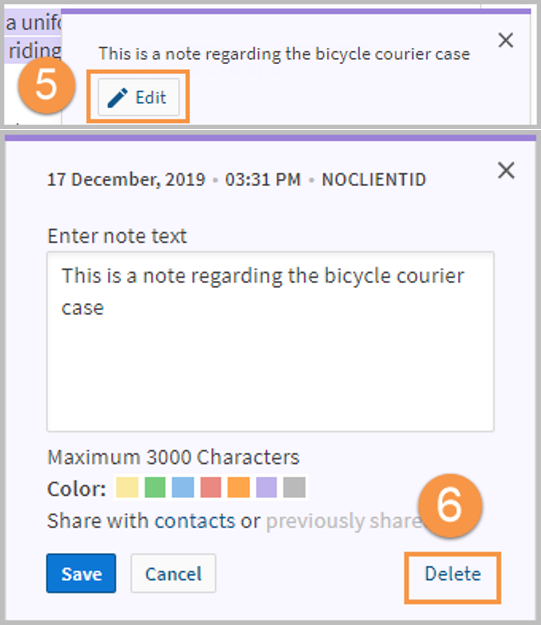The width and height of the screenshot is (541, 625).
Task: Click inside the note text box
Action: [270, 341]
